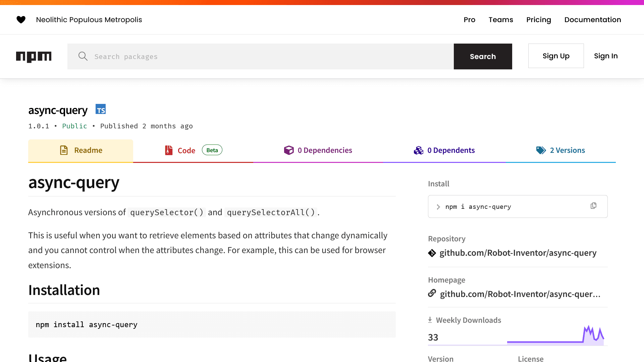Click the TypeScript TS badge icon

[x=101, y=109]
